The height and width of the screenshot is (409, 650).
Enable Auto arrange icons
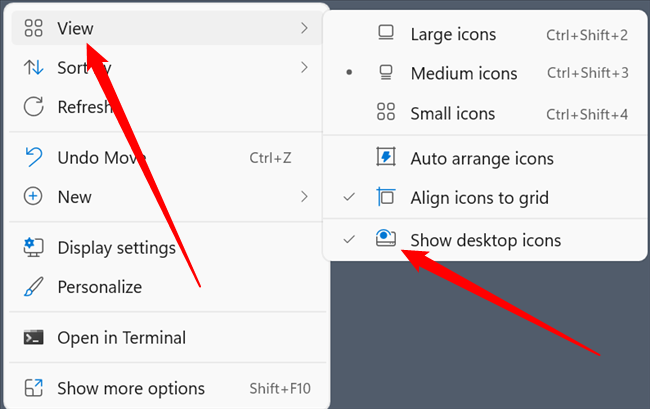point(479,158)
